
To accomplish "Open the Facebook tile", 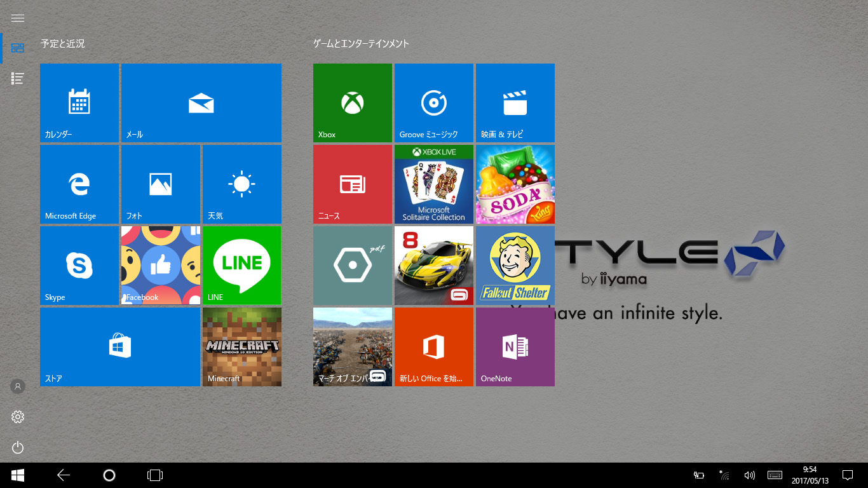I will (161, 265).
